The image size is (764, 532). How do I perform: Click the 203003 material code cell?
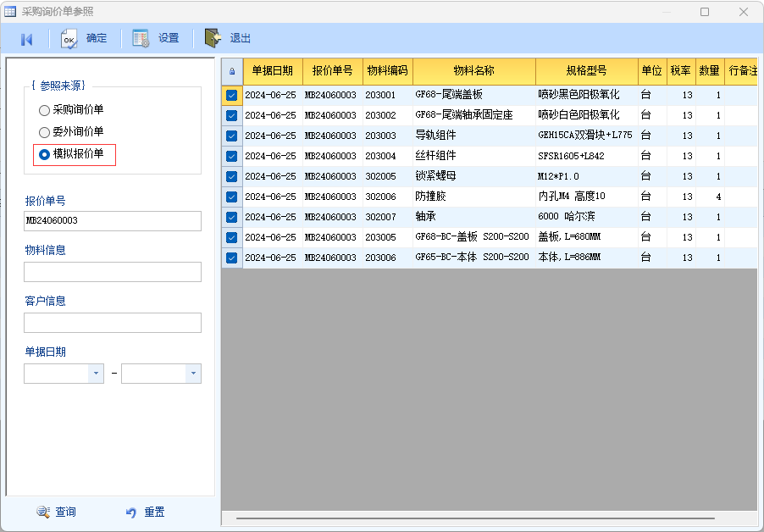388,136
